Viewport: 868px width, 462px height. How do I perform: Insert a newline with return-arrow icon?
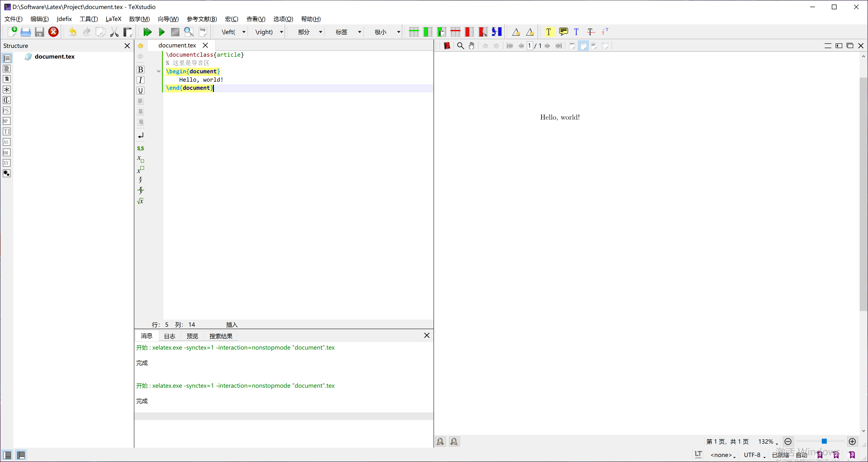click(141, 136)
